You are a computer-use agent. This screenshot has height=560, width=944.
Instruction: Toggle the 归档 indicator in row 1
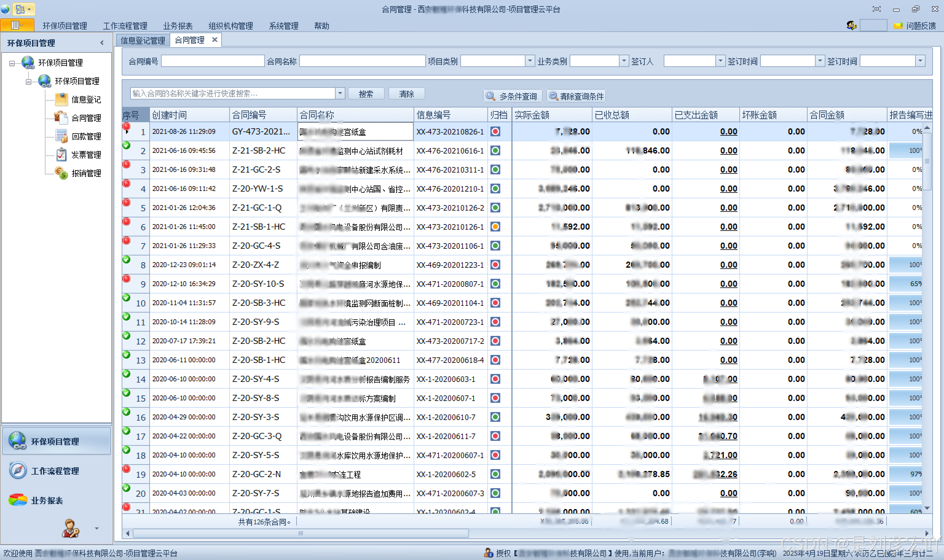coord(495,132)
